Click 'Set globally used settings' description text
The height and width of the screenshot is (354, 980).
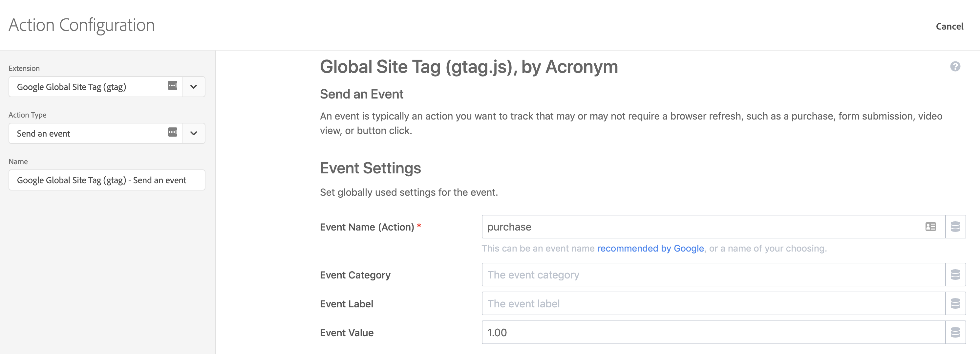click(x=409, y=193)
